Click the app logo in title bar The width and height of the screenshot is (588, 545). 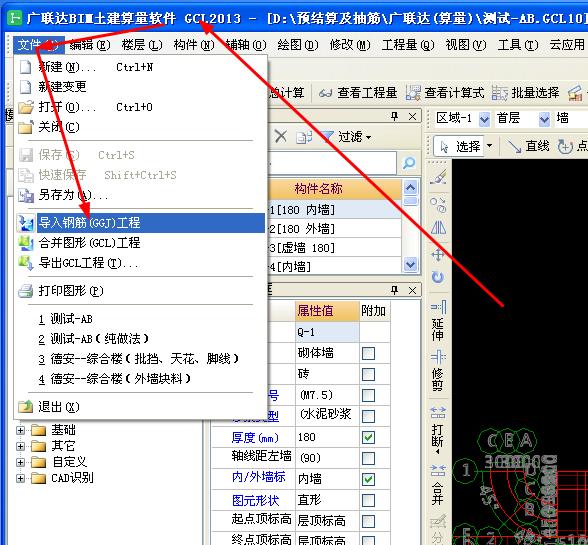coord(15,17)
